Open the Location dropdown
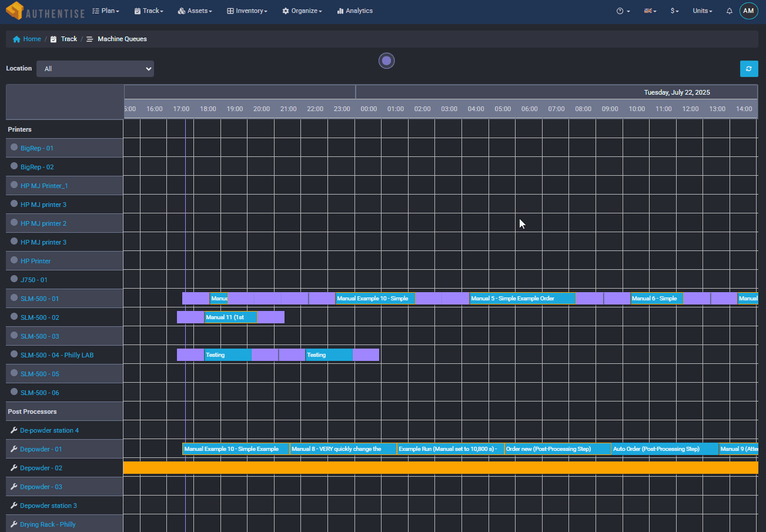This screenshot has height=532, width=766. tap(94, 69)
